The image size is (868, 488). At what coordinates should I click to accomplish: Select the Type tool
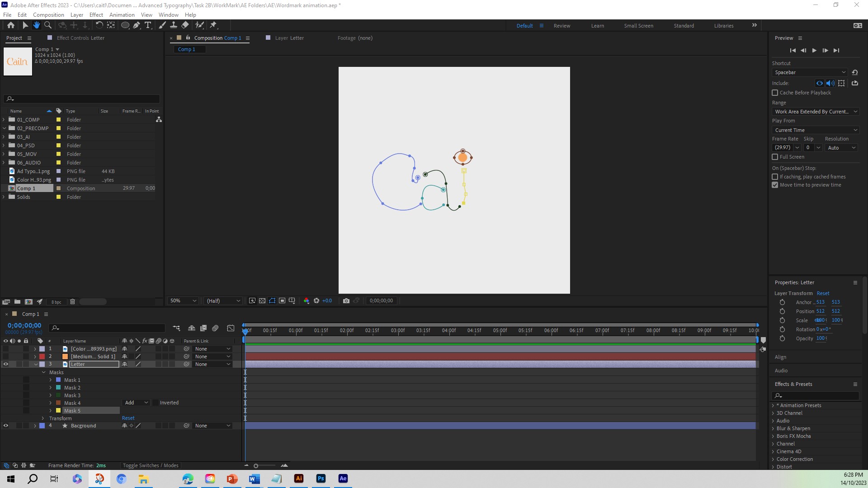coord(148,25)
